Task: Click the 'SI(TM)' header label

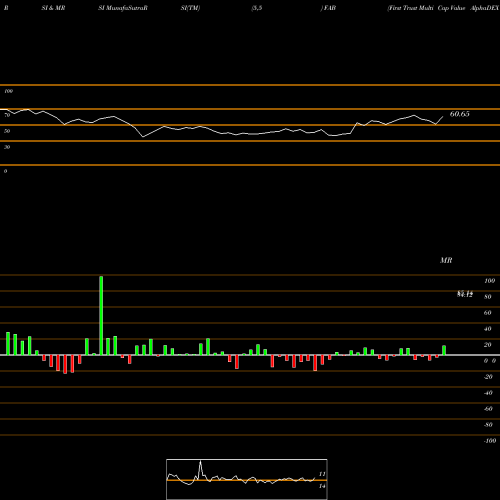Action: click(190, 8)
